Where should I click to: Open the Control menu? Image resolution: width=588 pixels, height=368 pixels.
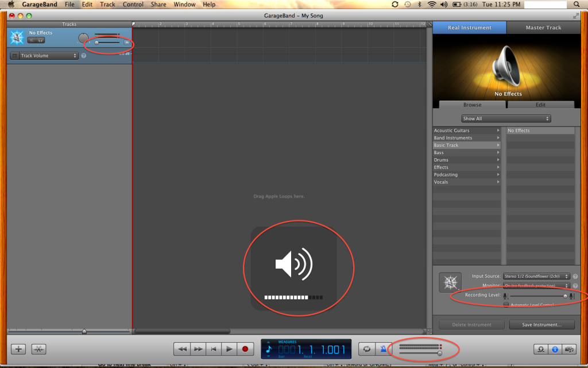point(133,5)
